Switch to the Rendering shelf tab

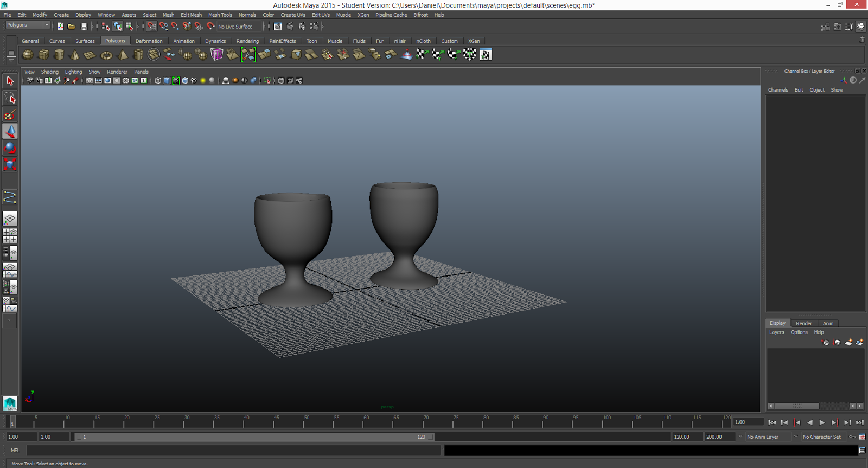click(x=247, y=41)
